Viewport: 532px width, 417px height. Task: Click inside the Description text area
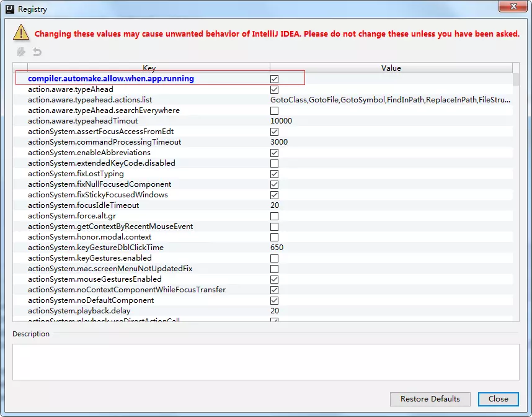[265, 362]
